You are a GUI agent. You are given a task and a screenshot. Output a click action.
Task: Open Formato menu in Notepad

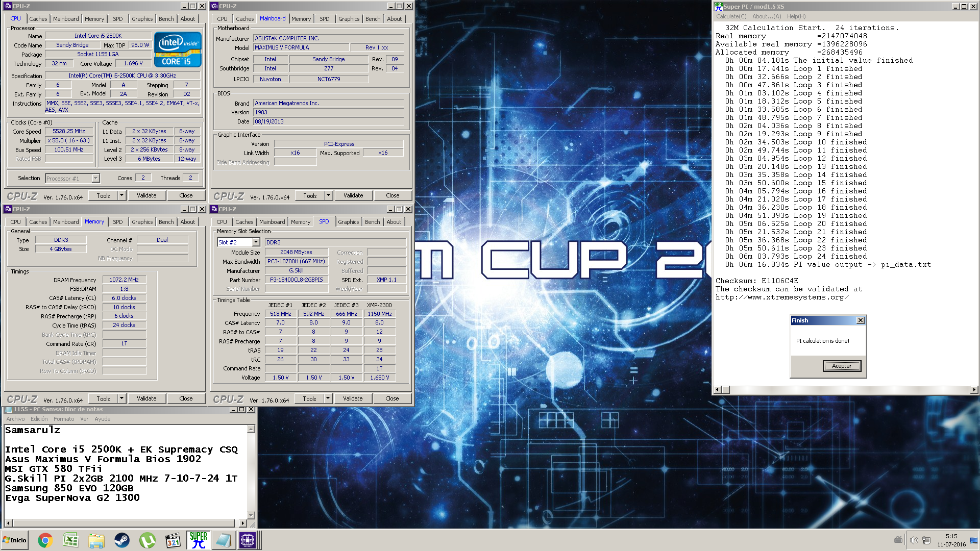64,419
